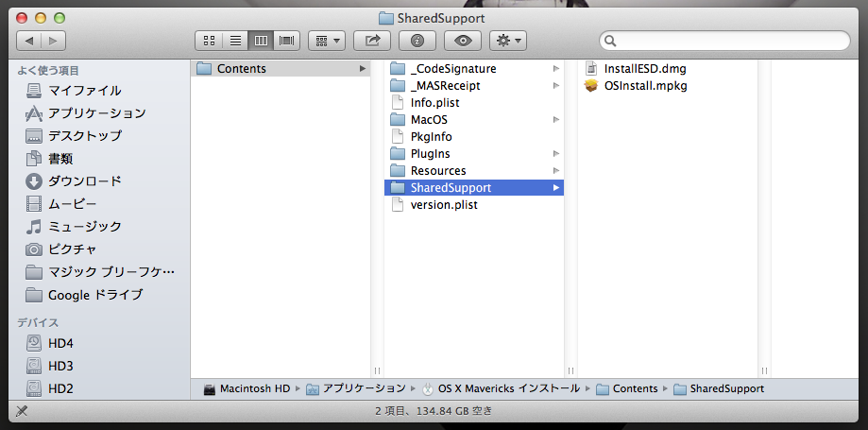The height and width of the screenshot is (430, 868).
Task: Switch to Cover Flow view
Action: (286, 41)
